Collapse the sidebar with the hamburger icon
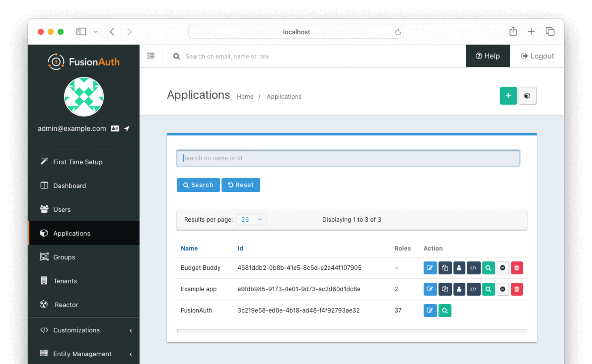The width and height of the screenshot is (592, 364). tap(151, 56)
